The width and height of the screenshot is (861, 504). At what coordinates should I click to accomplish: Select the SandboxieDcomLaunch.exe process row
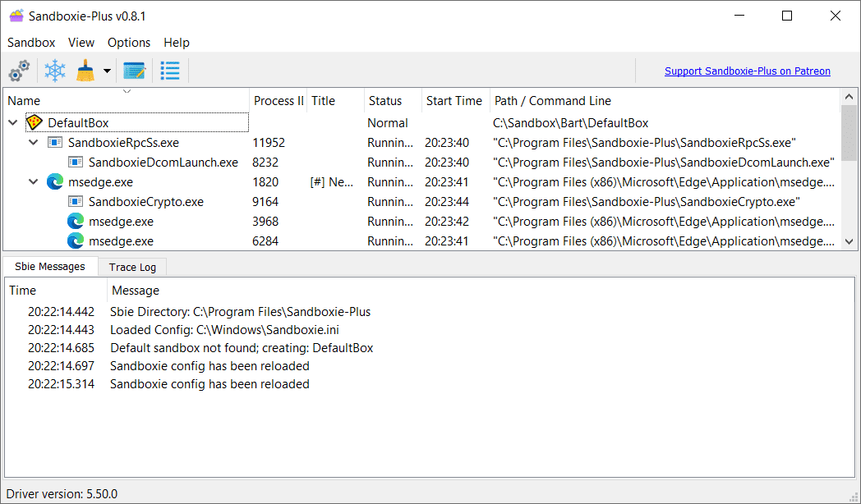(421, 163)
